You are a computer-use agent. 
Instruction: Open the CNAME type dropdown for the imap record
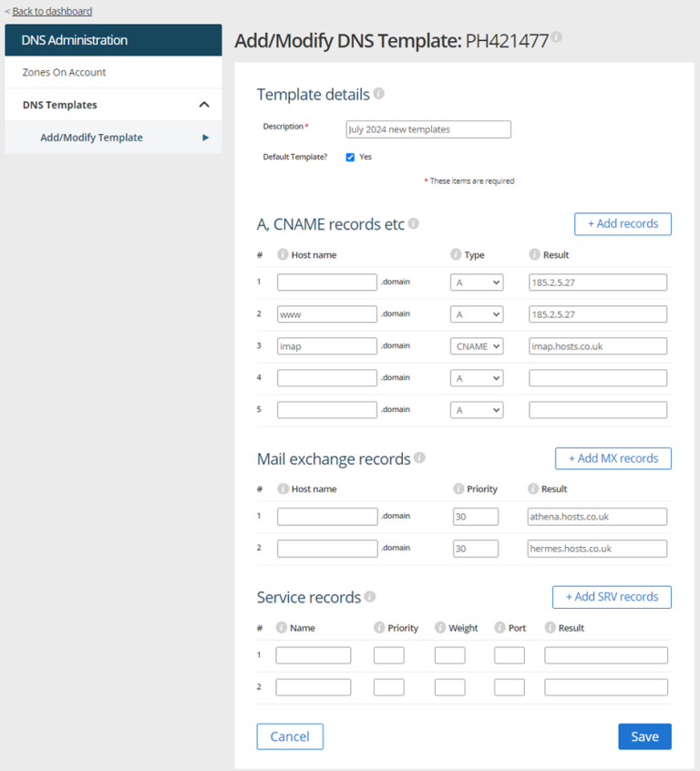tap(476, 345)
